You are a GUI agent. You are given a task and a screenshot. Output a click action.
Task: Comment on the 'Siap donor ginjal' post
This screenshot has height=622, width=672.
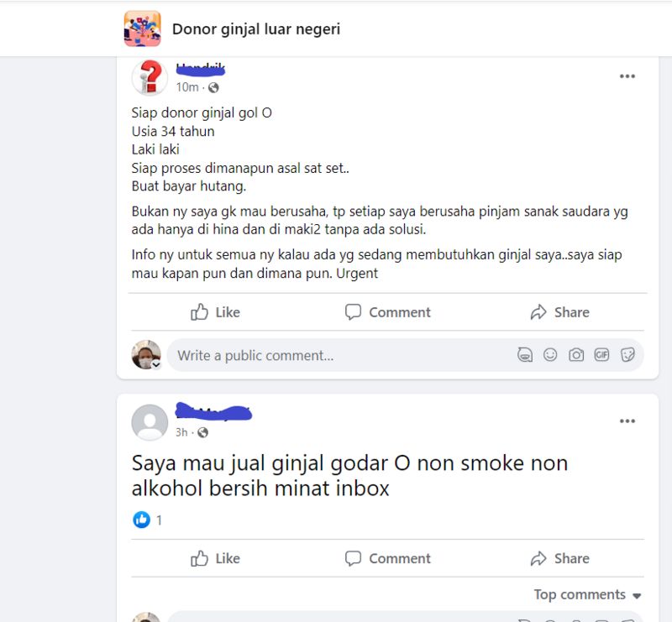click(388, 312)
